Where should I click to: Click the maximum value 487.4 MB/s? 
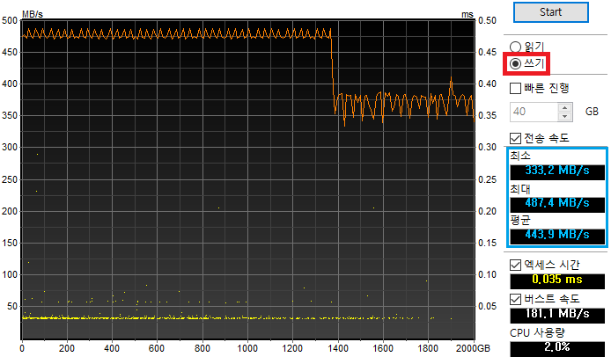[556, 204]
